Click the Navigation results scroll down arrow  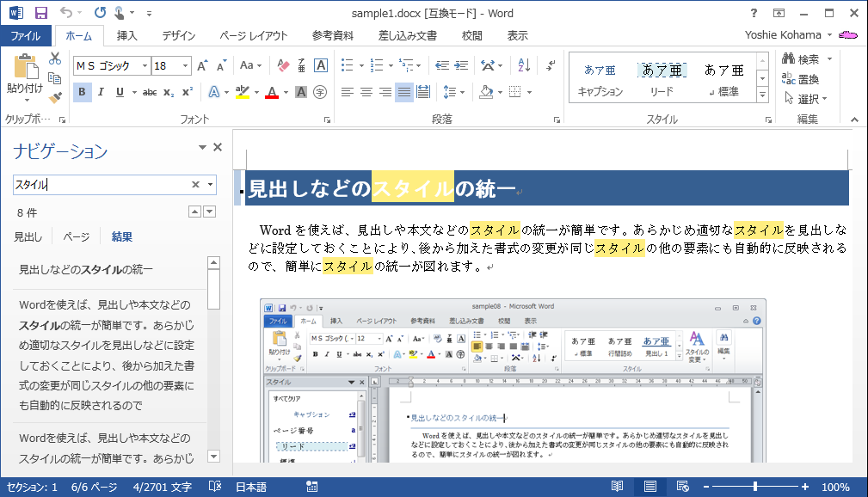[213, 456]
